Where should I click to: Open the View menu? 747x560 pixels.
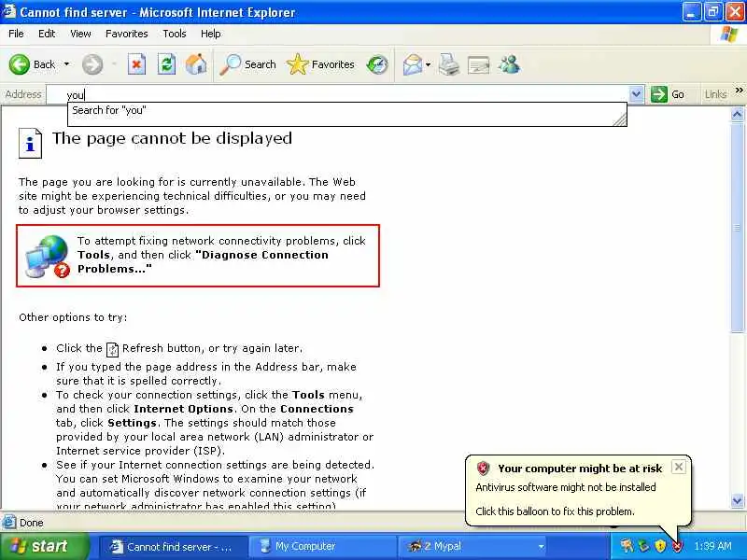[80, 34]
